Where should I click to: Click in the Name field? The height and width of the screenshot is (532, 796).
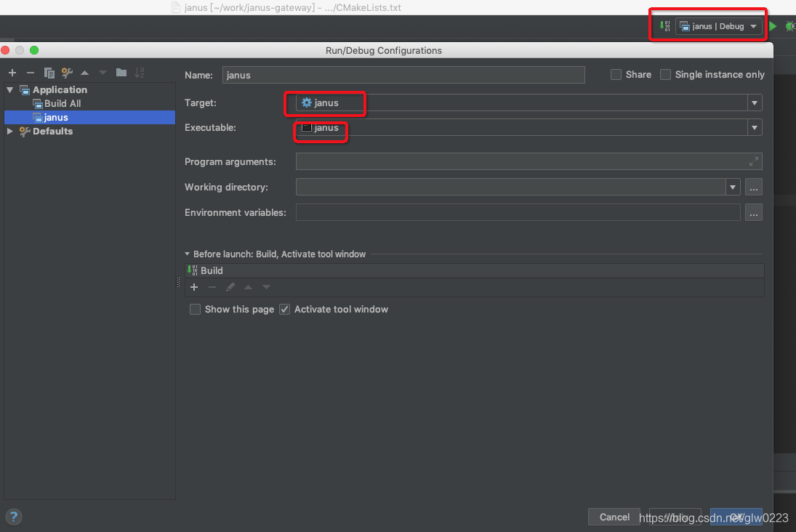click(403, 75)
